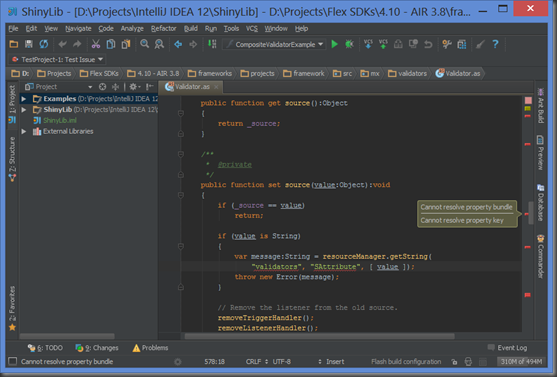Open the Database side panel
557x377 pixels.
click(x=540, y=202)
